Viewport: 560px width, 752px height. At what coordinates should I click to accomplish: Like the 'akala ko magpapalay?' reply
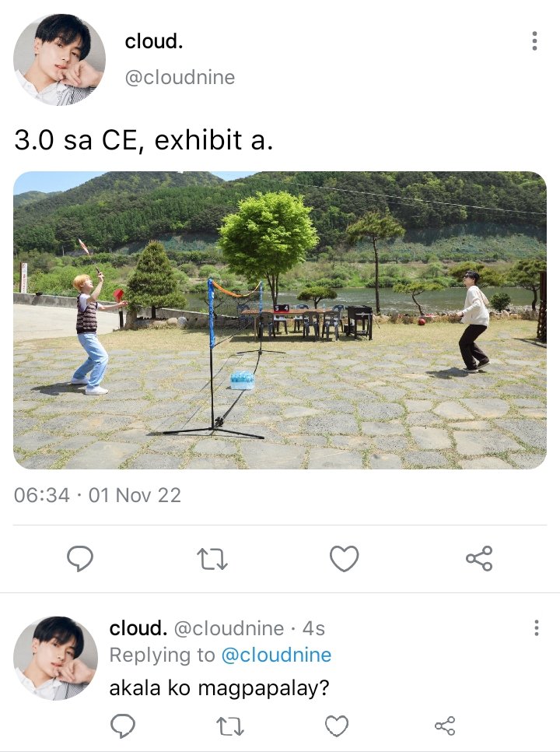[337, 726]
